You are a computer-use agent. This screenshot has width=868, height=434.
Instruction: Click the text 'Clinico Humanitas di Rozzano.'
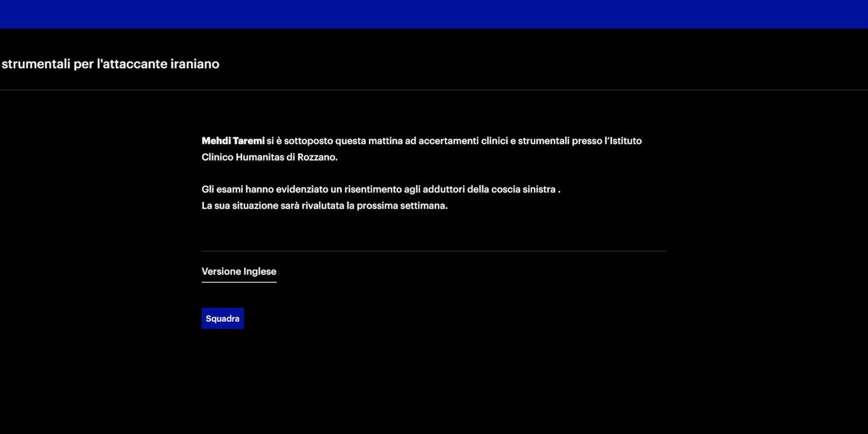270,157
